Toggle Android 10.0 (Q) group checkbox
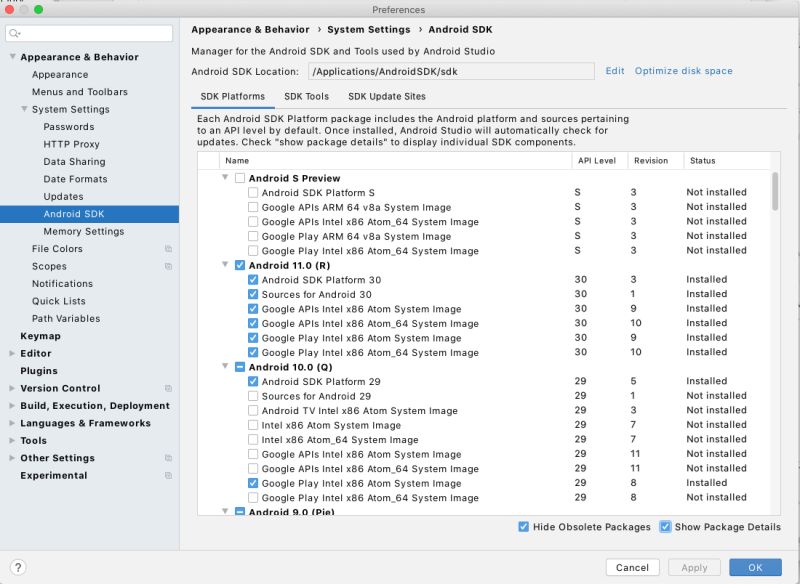This screenshot has height=584, width=800. (x=240, y=367)
